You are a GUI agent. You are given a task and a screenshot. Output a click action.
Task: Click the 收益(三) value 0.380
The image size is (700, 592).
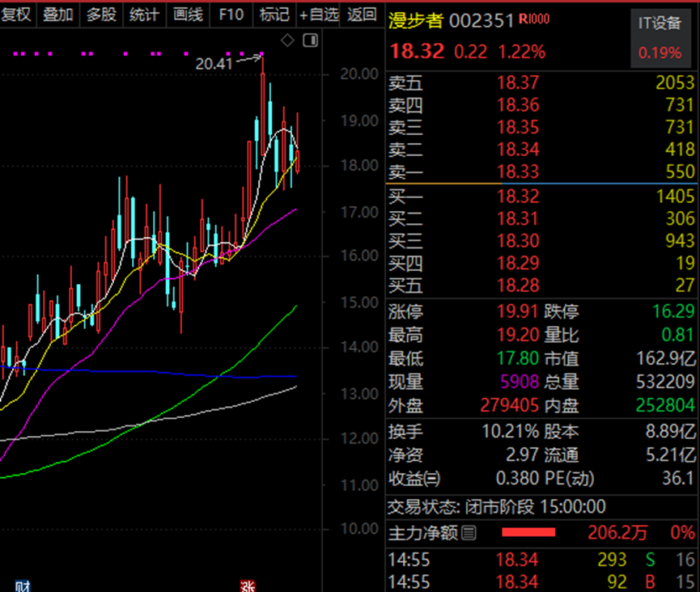pyautogui.click(x=518, y=478)
